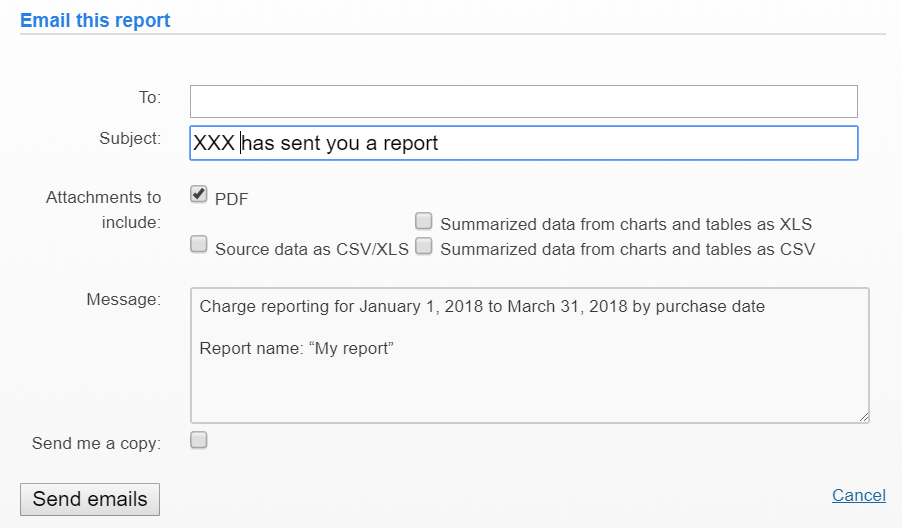Viewport: 902px width, 528px height.
Task: Click the "Attachments to include:" label
Action: (103, 209)
